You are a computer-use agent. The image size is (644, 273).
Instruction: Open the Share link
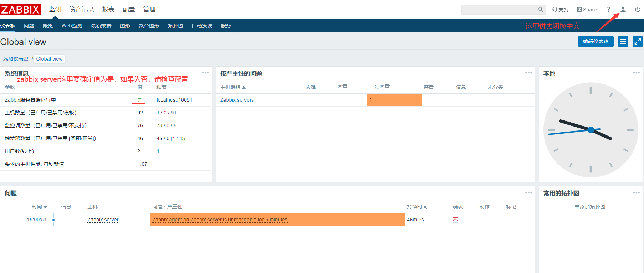(x=587, y=10)
